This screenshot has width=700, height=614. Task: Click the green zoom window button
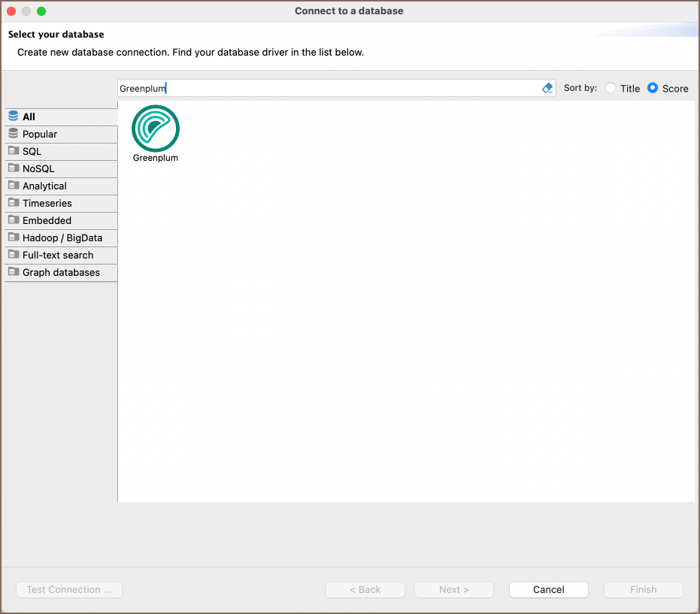(x=41, y=11)
